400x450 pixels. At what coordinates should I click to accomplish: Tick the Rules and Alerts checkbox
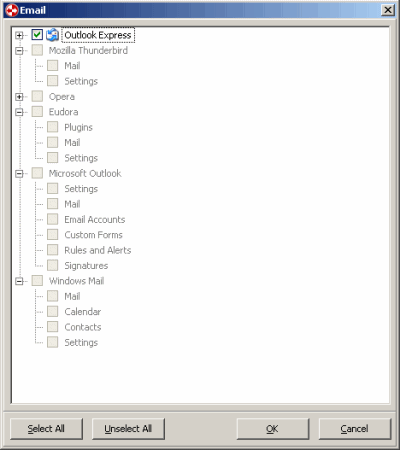tap(53, 250)
